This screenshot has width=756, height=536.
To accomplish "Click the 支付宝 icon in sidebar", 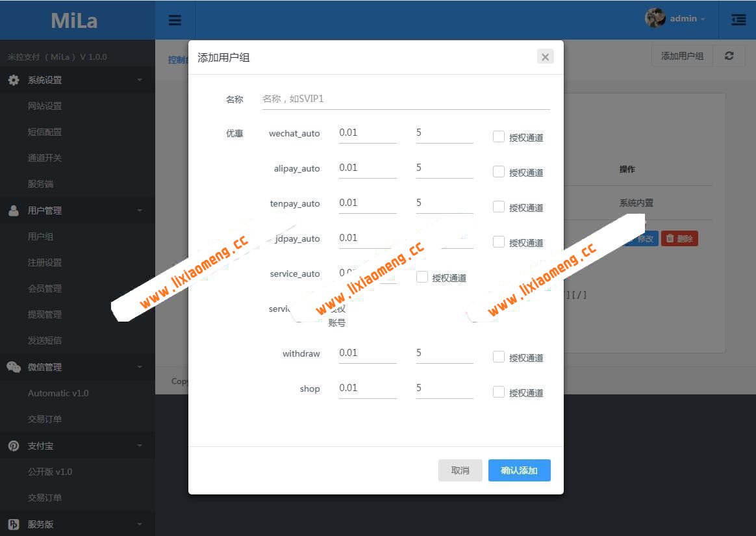I will 14,445.
